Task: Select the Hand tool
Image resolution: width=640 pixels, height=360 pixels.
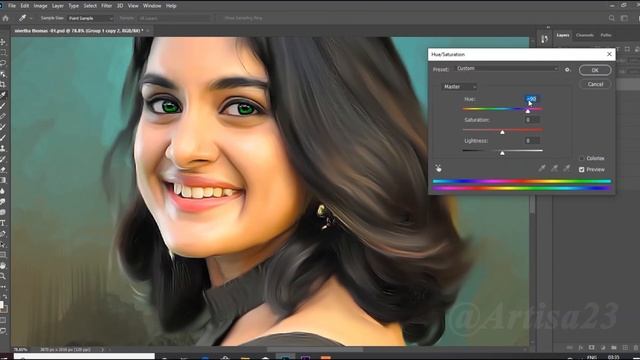Action: point(3,265)
